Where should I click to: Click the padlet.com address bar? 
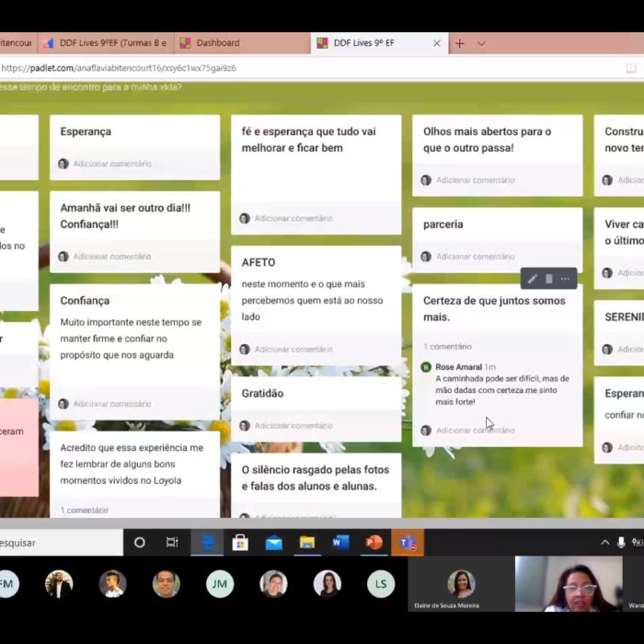click(276, 68)
